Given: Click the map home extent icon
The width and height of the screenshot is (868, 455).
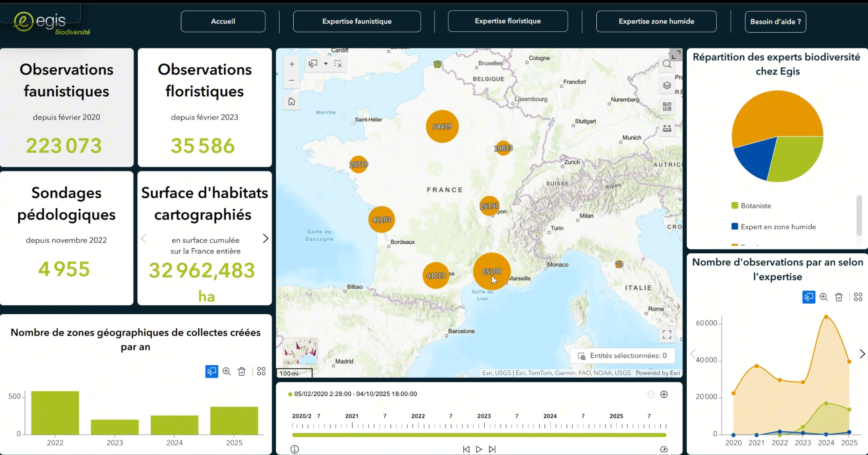Looking at the screenshot, I should point(292,102).
